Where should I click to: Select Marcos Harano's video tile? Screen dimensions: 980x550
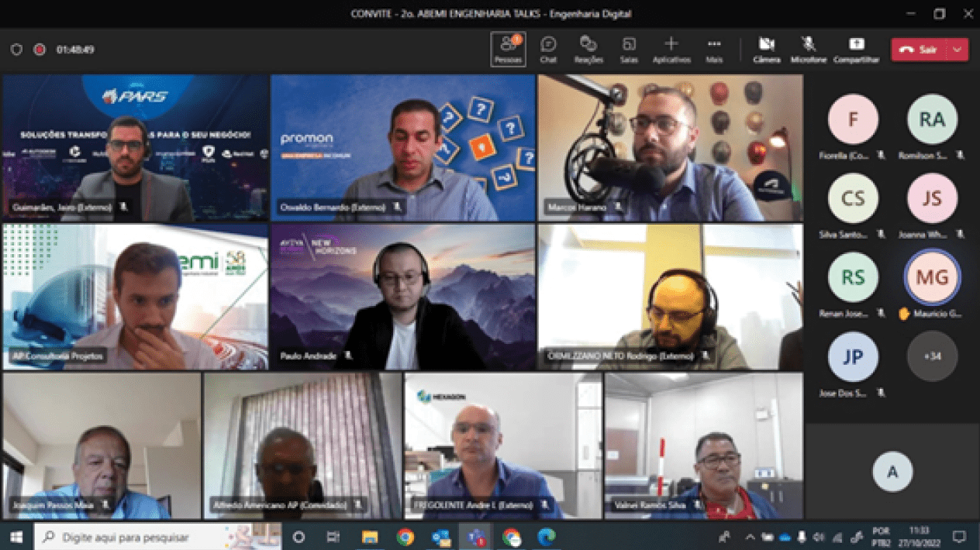point(671,148)
